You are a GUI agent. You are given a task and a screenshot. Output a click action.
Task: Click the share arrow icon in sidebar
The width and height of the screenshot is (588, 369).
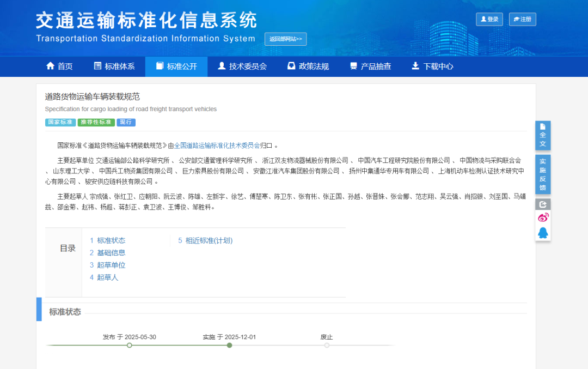pos(543,204)
